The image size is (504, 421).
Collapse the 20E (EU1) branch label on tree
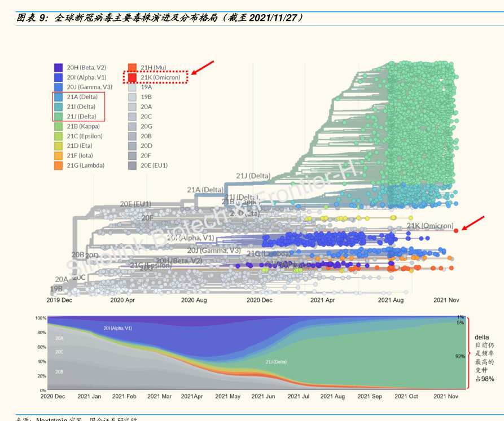[135, 204]
